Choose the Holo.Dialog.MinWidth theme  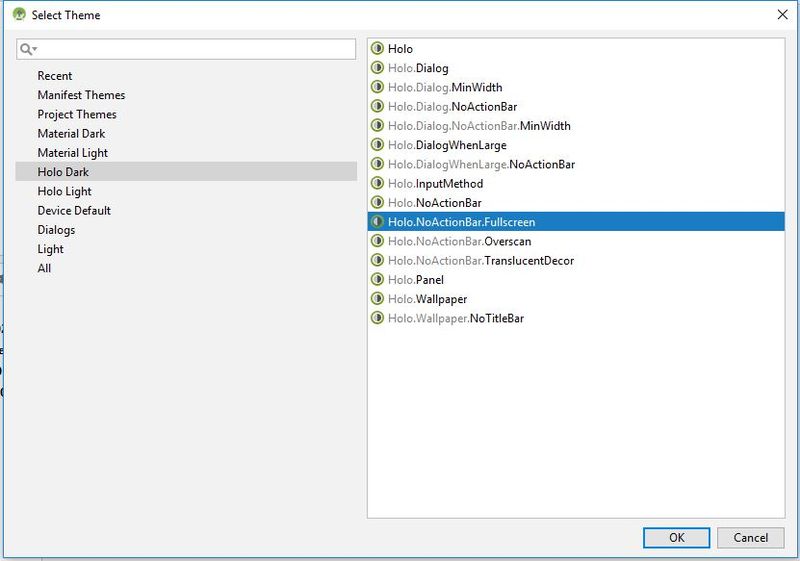(576, 87)
